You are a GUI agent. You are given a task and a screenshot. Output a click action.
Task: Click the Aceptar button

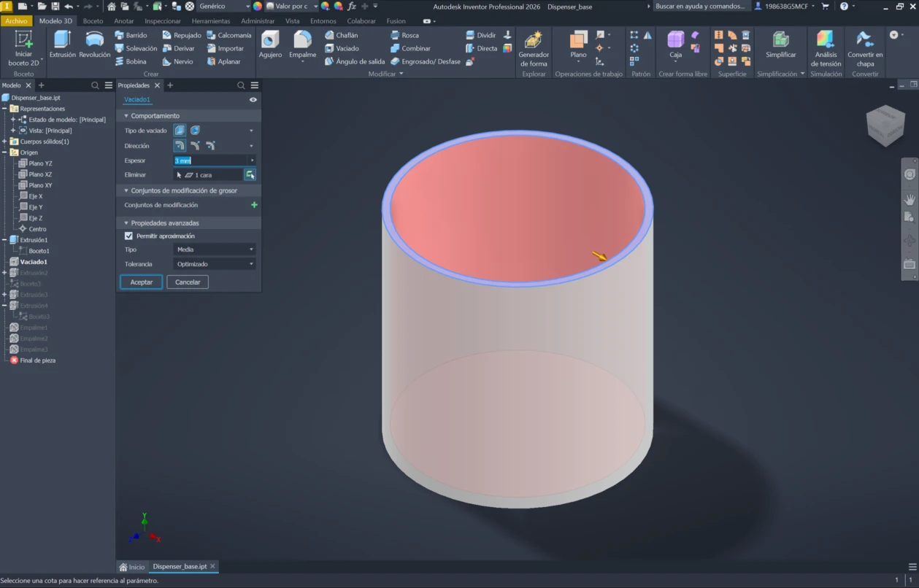pos(142,282)
